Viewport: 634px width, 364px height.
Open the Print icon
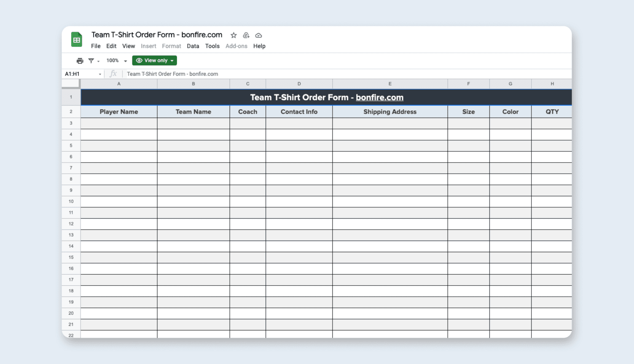(x=80, y=60)
